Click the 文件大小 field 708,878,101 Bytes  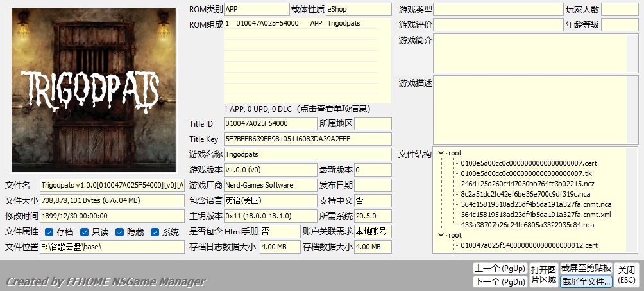point(112,200)
